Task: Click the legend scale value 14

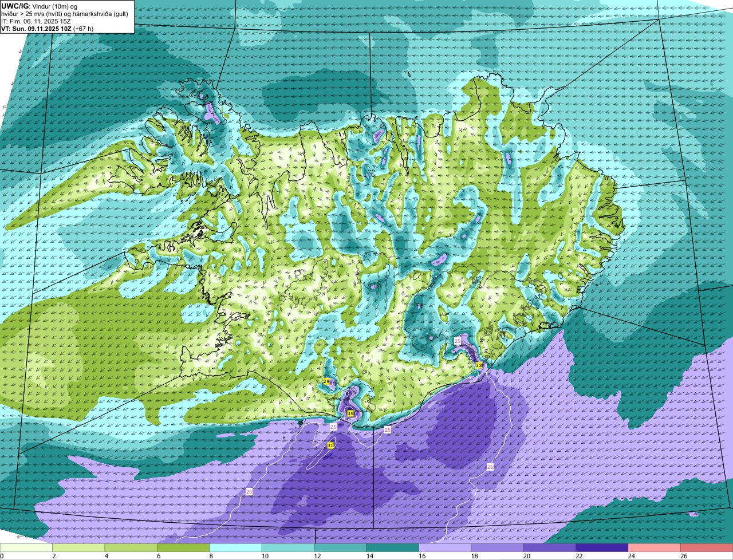Action: (x=369, y=556)
